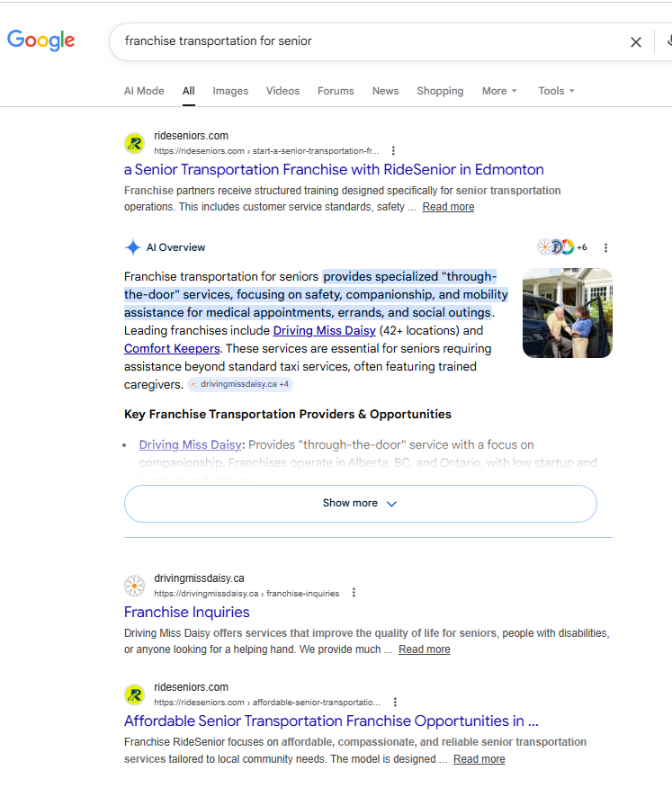
Task: Open the Senior Transportation Franchise with RideSenior in Edmonton result
Action: click(334, 170)
